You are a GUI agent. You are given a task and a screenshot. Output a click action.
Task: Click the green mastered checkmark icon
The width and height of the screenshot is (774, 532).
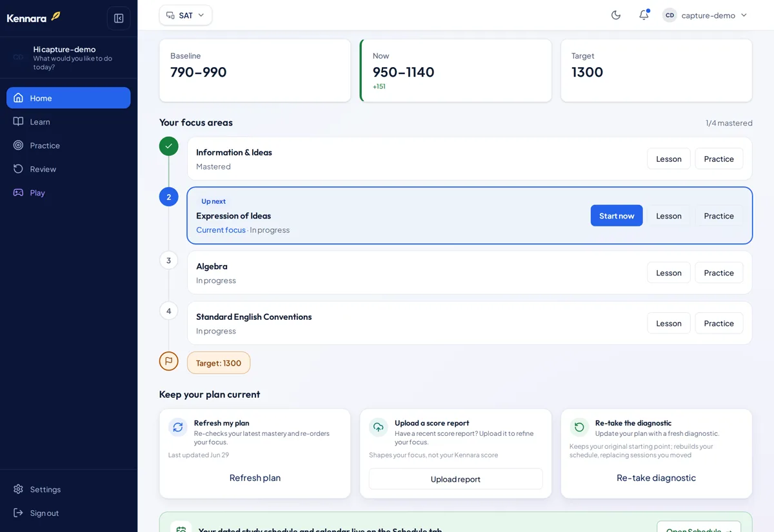(169, 146)
